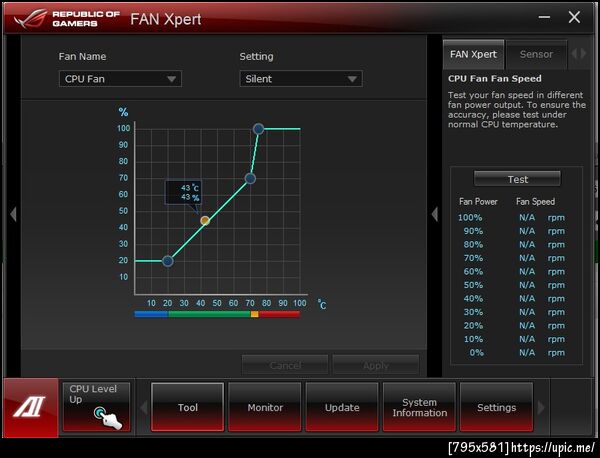This screenshot has width=600, height=458.
Task: Click tab scroll arrows next to Sensor tab
Action: pos(579,54)
